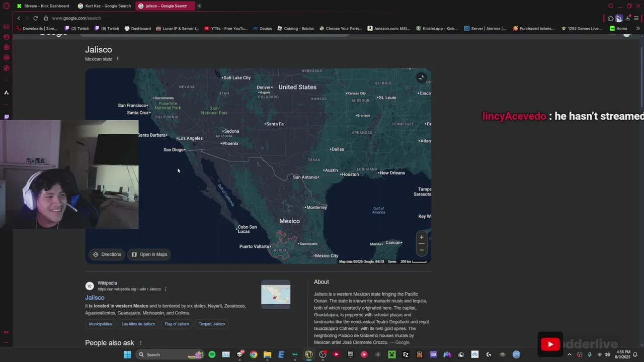The width and height of the screenshot is (644, 362).
Task: Click the Flag of Jalisco chip
Action: pyautogui.click(x=177, y=324)
